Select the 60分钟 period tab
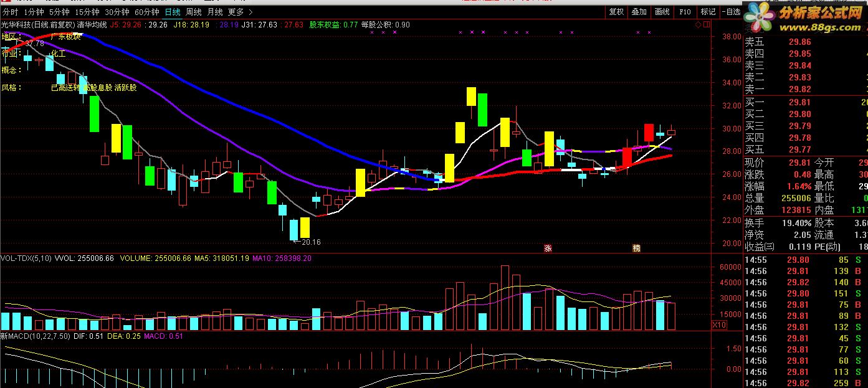868x388 pixels. pyautogui.click(x=147, y=12)
